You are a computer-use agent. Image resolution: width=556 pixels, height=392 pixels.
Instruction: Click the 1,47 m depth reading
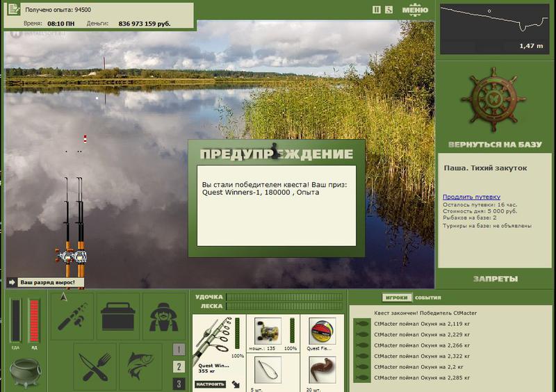tap(531, 46)
